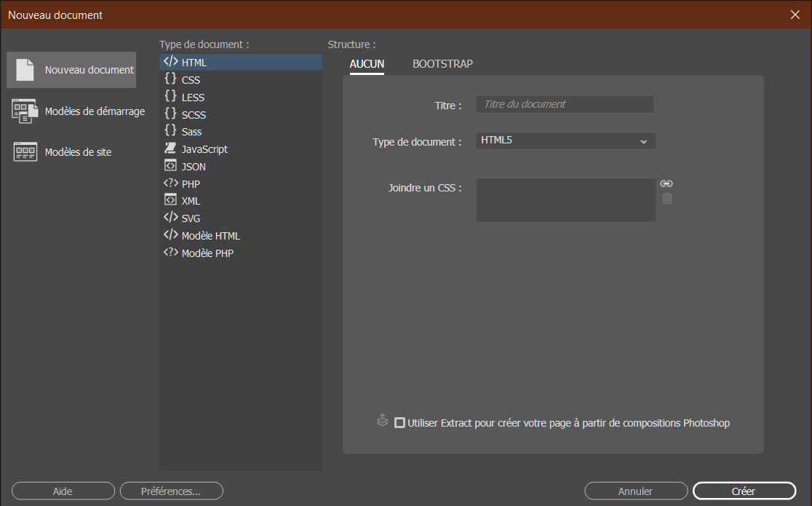Open the Préférences... dialog button
This screenshot has height=506, width=812.
pyautogui.click(x=171, y=491)
